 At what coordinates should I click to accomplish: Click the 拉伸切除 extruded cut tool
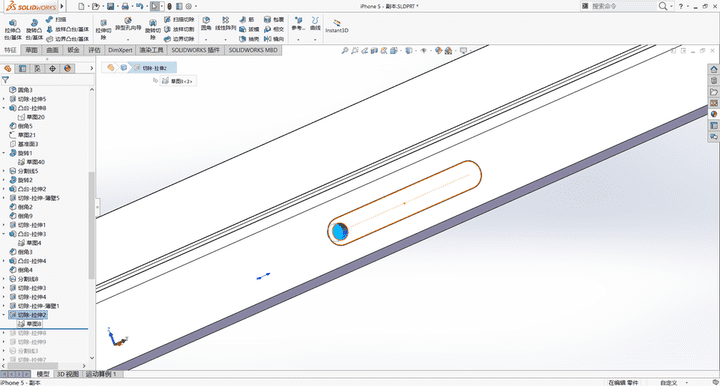[x=103, y=30]
